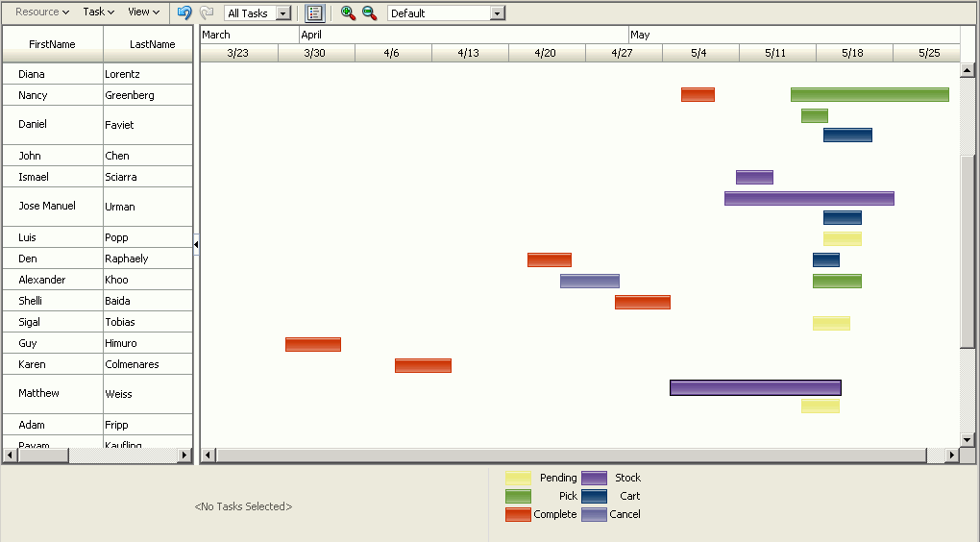Select the Pick legend swatch
The width and height of the screenshot is (980, 542).
coord(518,497)
